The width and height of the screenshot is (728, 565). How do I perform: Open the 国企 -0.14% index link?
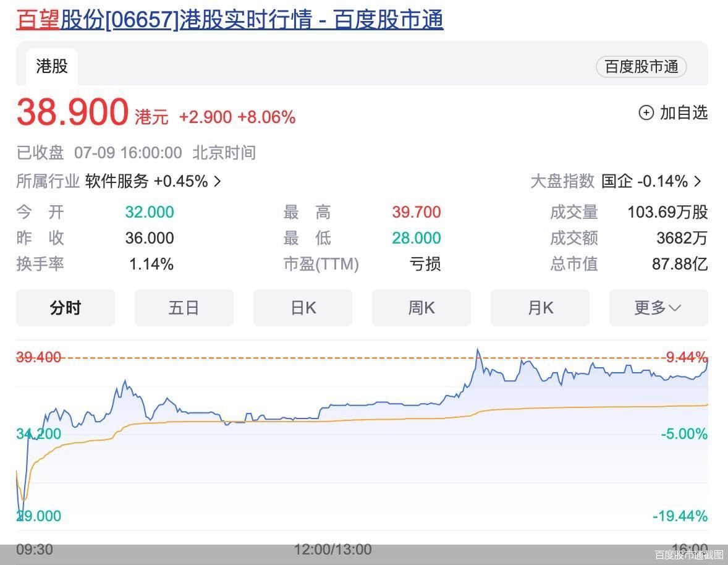645,181
